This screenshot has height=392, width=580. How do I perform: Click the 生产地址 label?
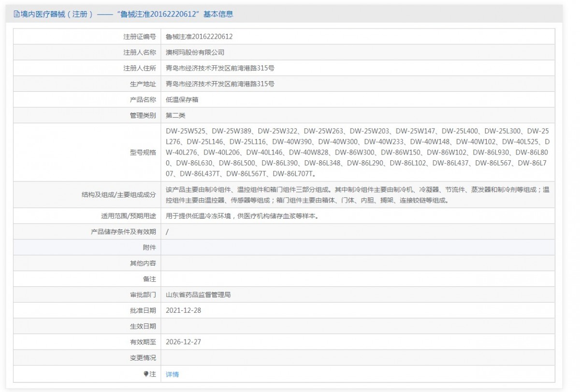(x=143, y=84)
